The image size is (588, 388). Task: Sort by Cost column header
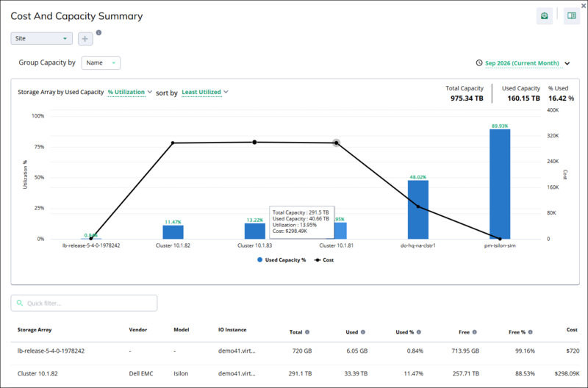pos(572,330)
